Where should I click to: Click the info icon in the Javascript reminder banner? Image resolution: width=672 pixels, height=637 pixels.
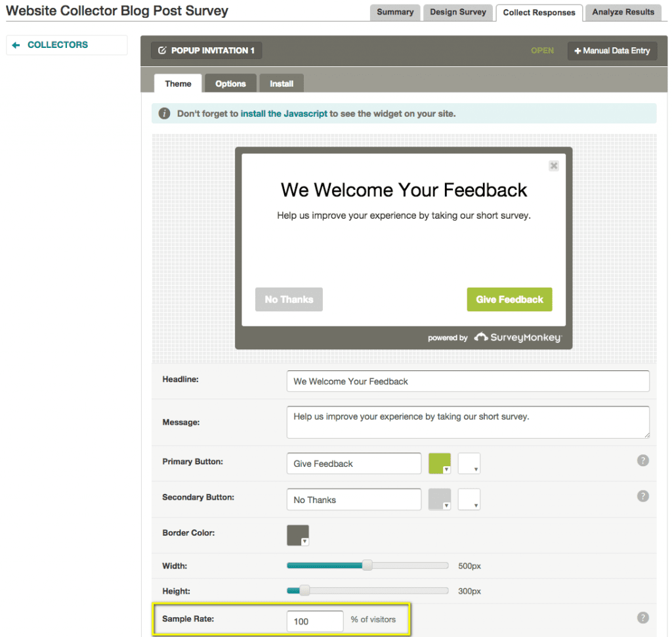point(164,113)
